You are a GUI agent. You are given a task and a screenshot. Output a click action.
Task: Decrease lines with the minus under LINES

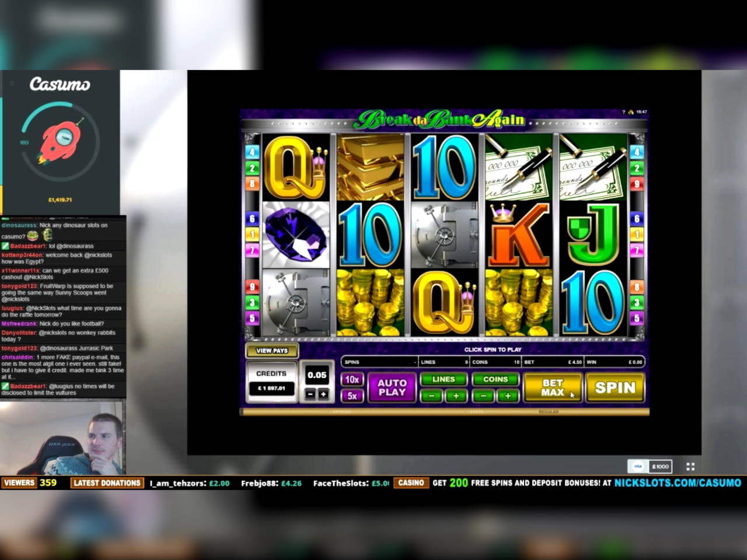pos(431,395)
